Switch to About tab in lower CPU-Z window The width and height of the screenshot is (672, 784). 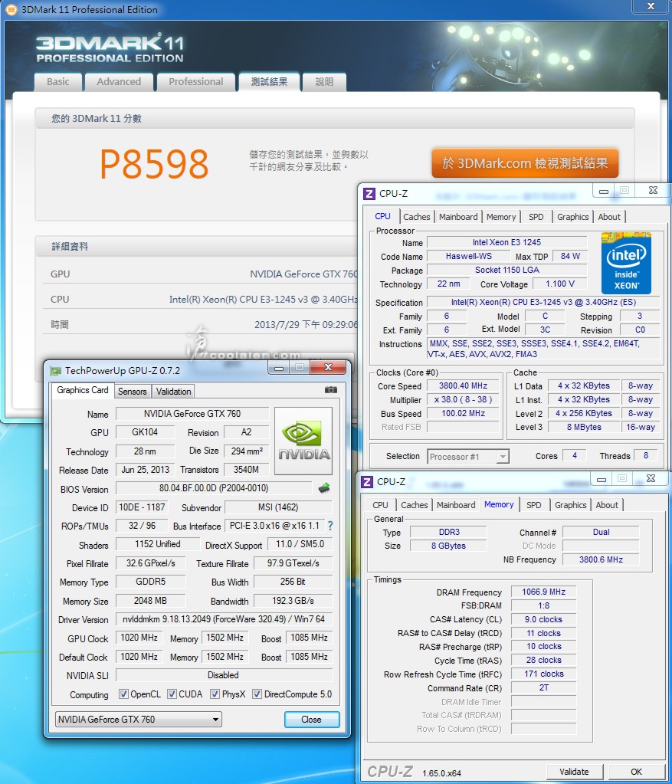coord(607,505)
